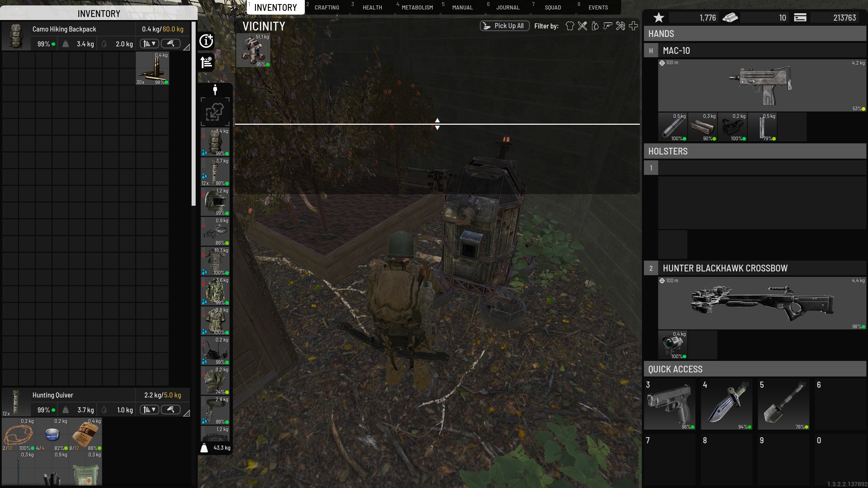Collapse the Hunting Quiver container
The height and width of the screenshot is (488, 868).
pyautogui.click(x=186, y=413)
